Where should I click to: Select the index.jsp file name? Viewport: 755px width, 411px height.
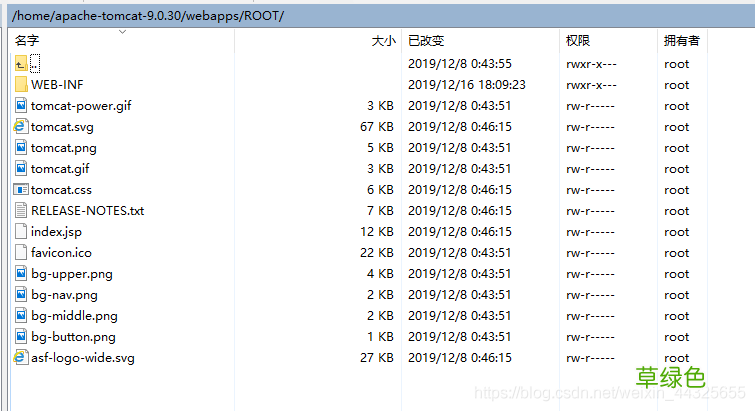click(56, 232)
